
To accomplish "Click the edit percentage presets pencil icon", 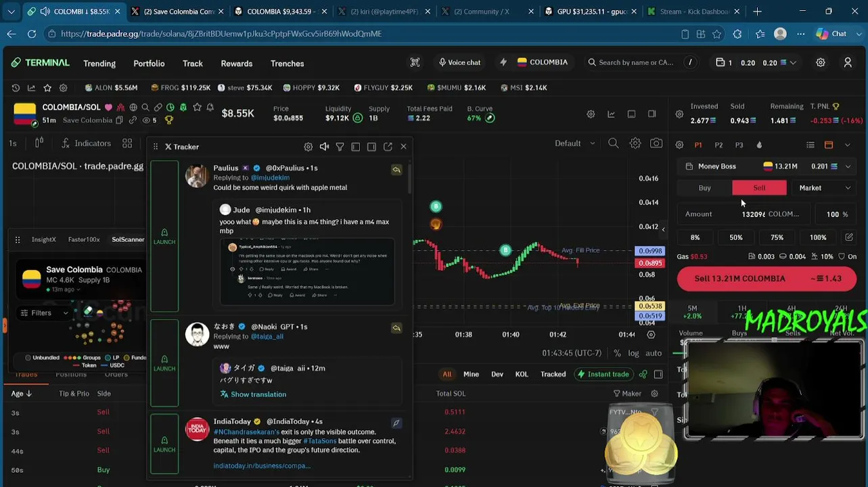I will [x=849, y=237].
